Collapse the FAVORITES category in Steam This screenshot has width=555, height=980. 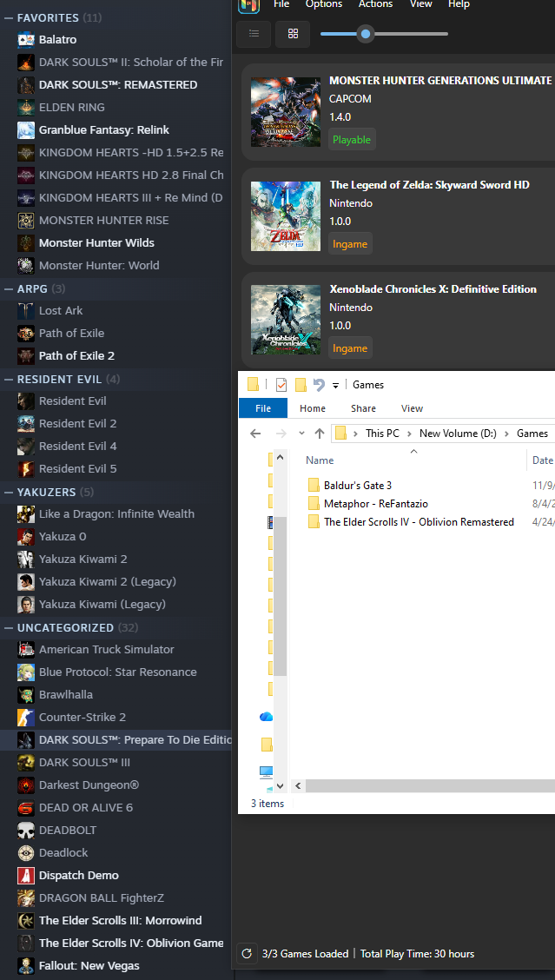[9, 18]
